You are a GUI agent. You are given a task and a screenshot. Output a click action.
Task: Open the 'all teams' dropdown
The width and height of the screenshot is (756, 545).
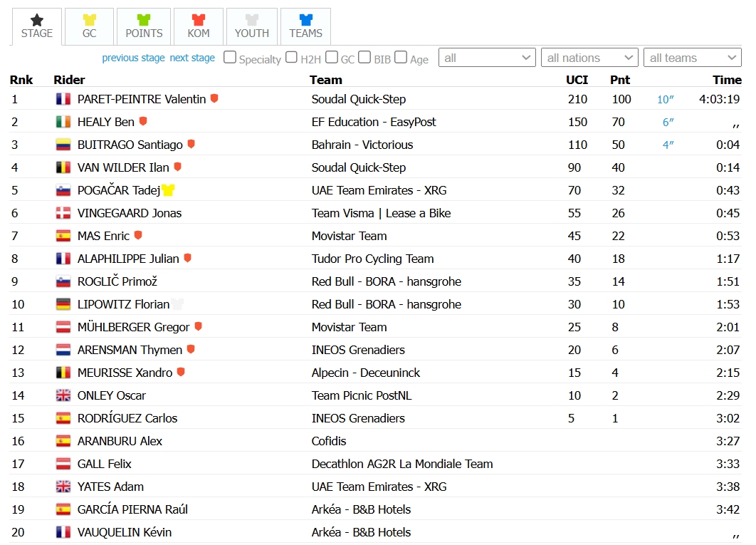point(693,58)
